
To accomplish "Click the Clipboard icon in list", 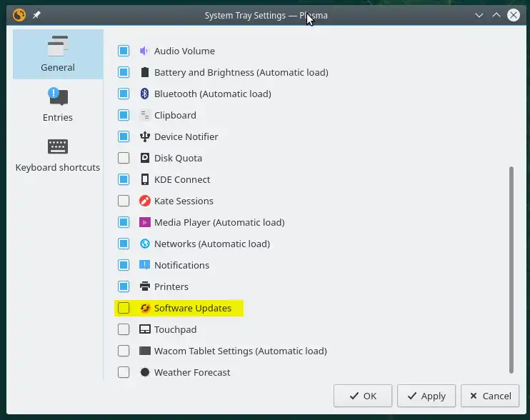I will 145,115.
